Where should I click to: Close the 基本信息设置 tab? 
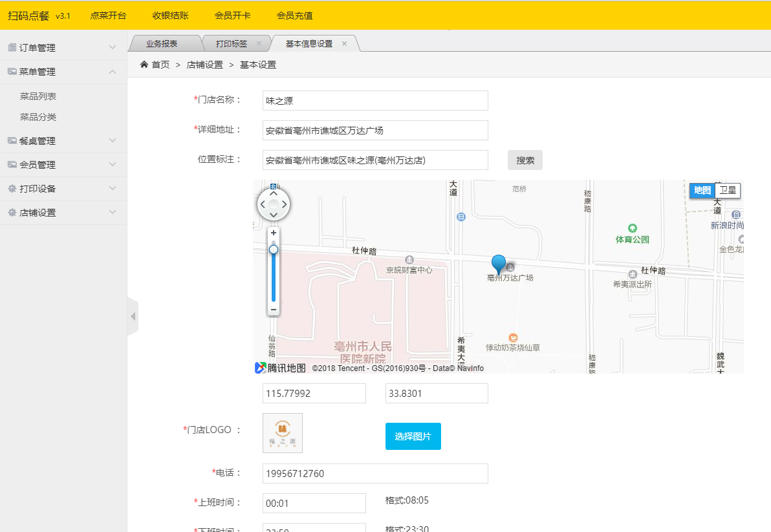pos(344,44)
